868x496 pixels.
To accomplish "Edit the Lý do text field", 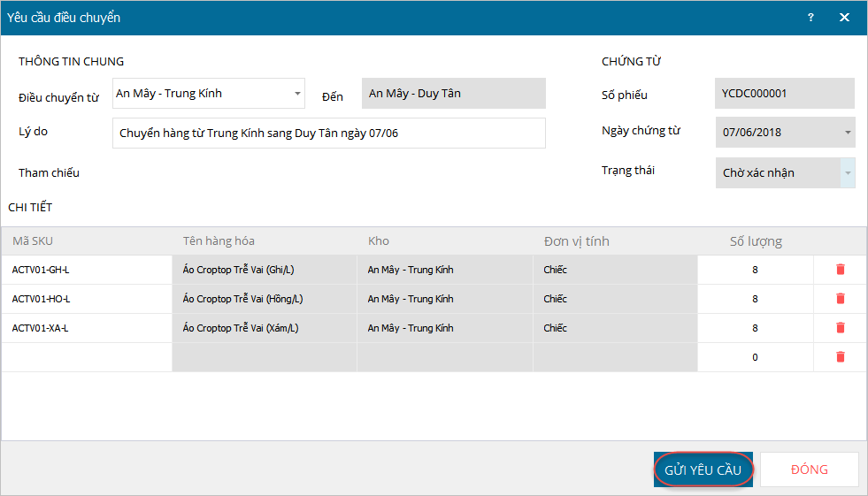I will tap(329, 134).
